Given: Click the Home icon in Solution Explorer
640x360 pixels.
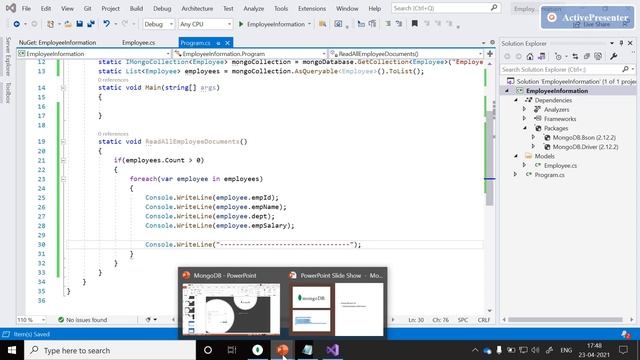Looking at the screenshot, I should (x=530, y=56).
